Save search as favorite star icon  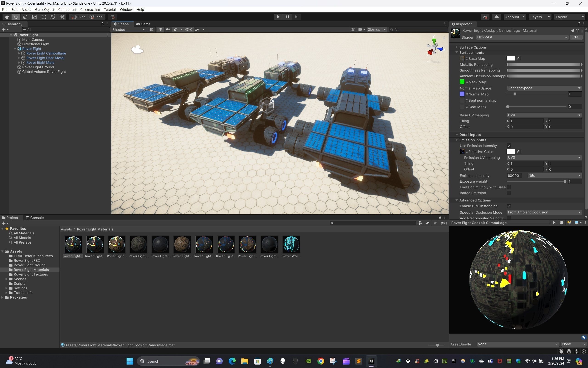pyautogui.click(x=435, y=223)
